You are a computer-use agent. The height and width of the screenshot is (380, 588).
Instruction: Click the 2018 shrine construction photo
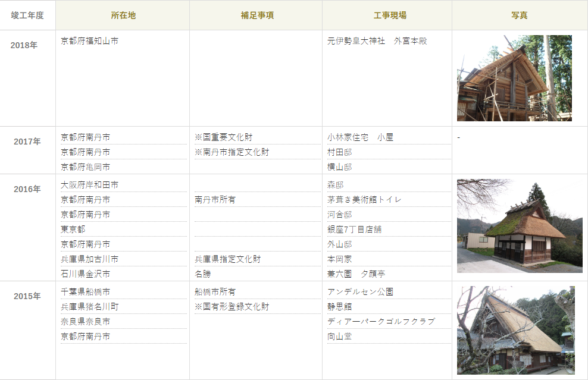(514, 78)
